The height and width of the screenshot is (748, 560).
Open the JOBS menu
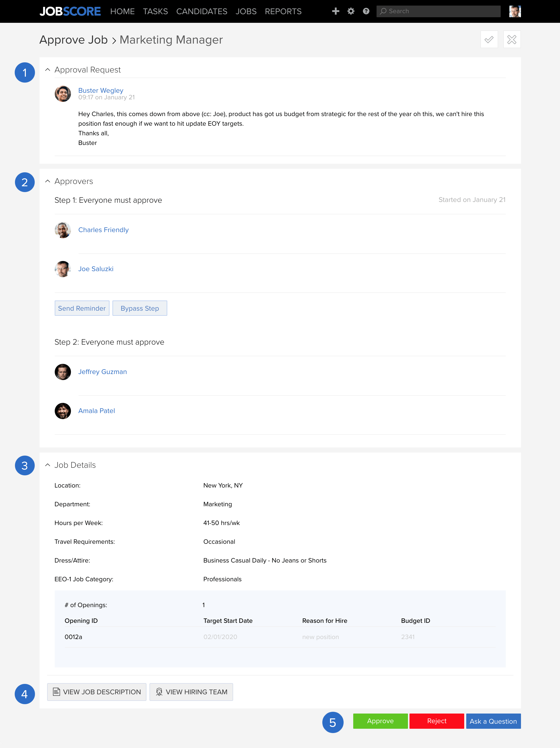[x=246, y=11]
